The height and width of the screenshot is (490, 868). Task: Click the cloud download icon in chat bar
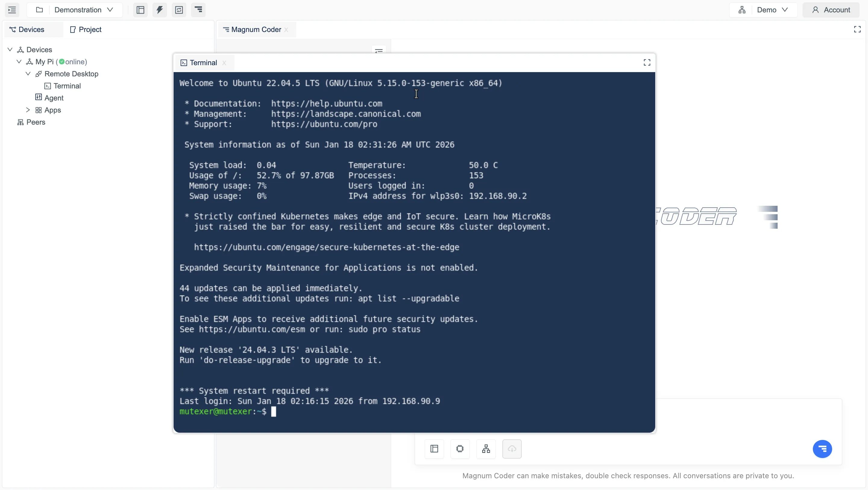(512, 449)
